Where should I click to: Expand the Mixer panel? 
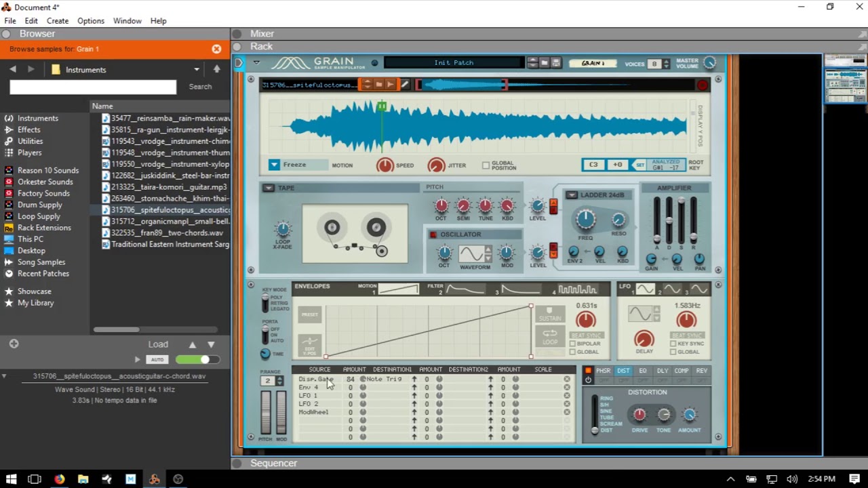[237, 34]
